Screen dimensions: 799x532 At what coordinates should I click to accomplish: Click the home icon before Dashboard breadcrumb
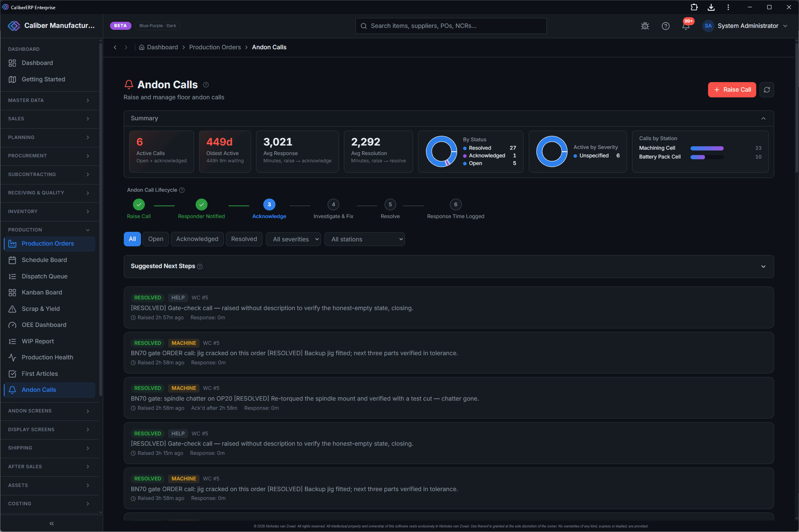pos(141,47)
